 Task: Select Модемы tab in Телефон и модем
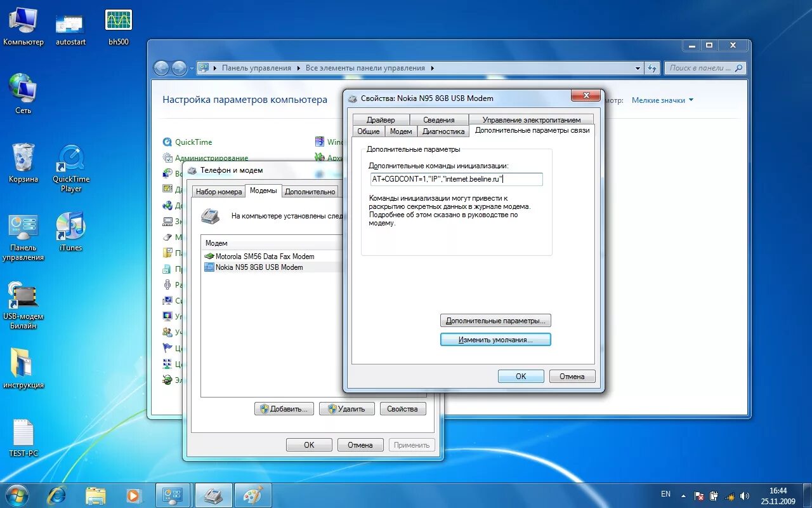tap(263, 190)
